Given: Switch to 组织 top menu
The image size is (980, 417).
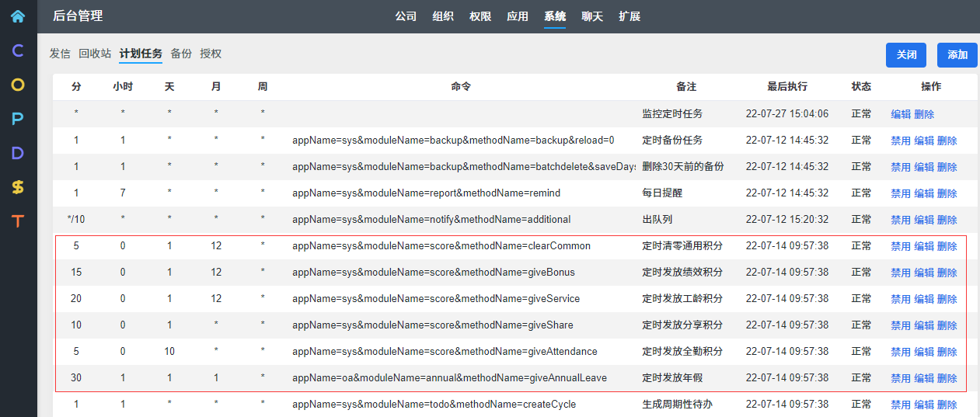Looking at the screenshot, I should 443,16.
